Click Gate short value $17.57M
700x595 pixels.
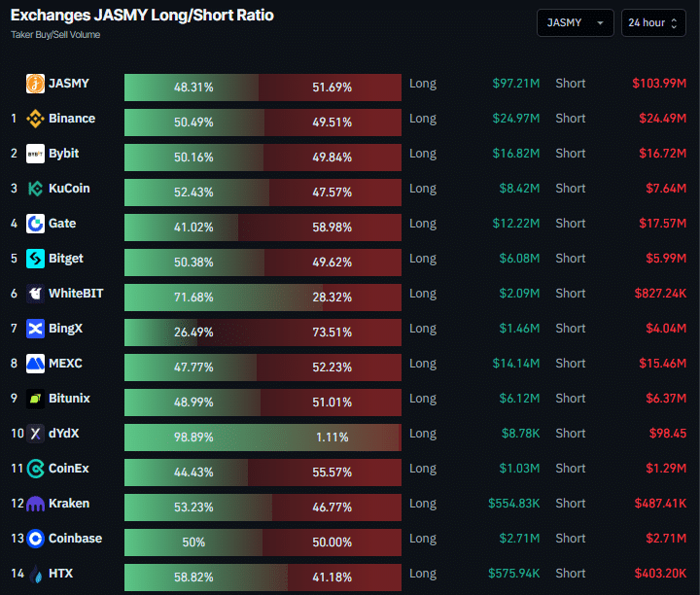pyautogui.click(x=662, y=224)
